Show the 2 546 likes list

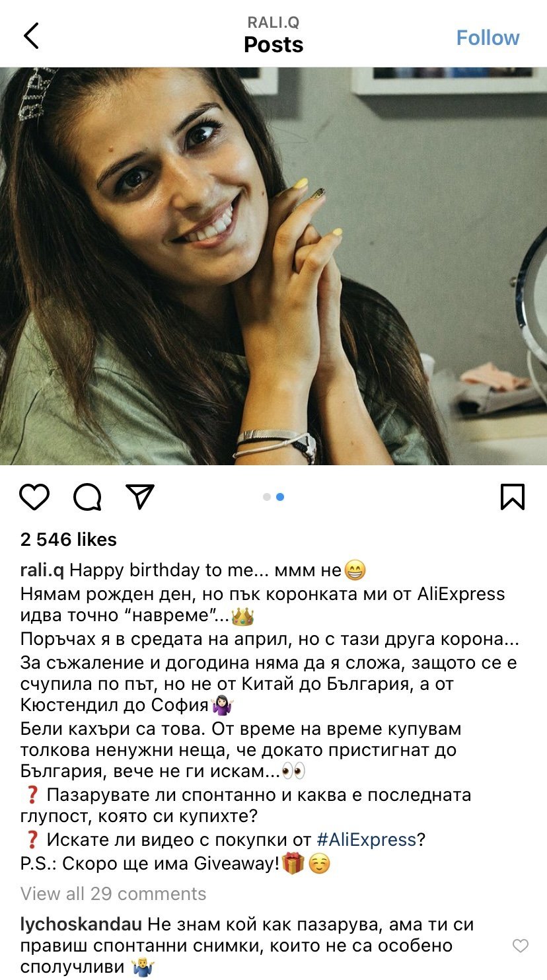69,539
